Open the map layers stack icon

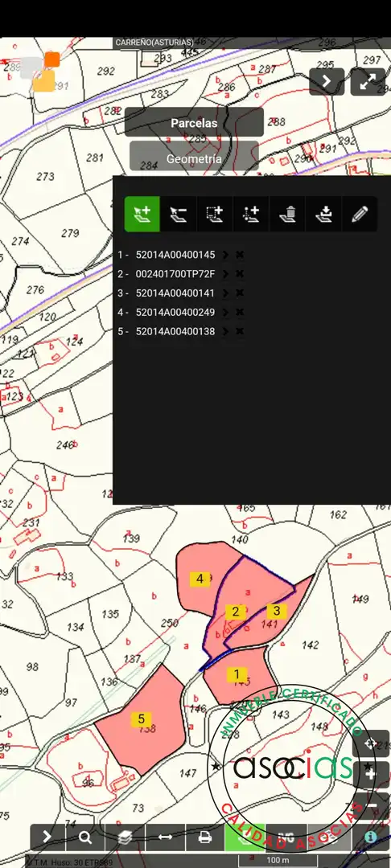[125, 837]
